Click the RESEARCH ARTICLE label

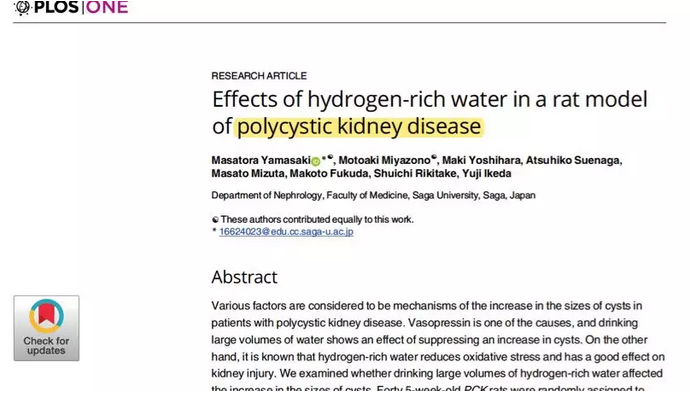coord(259,76)
